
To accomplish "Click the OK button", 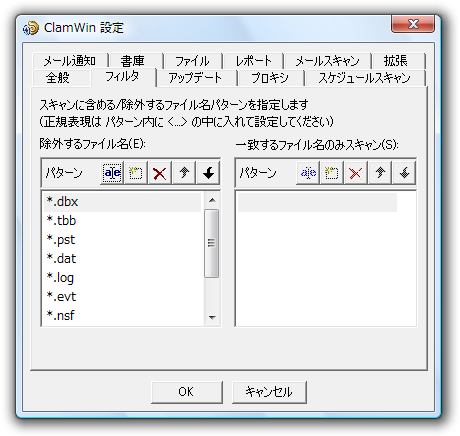I will [x=187, y=392].
